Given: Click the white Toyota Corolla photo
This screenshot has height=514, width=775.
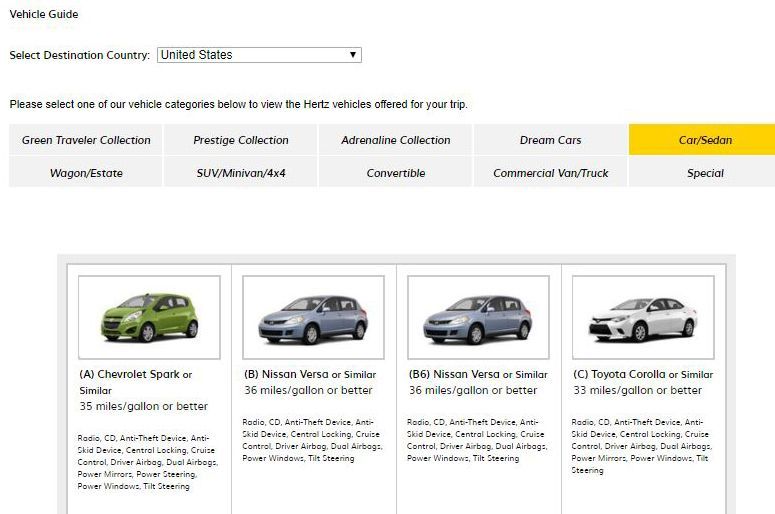Looking at the screenshot, I should 643,317.
